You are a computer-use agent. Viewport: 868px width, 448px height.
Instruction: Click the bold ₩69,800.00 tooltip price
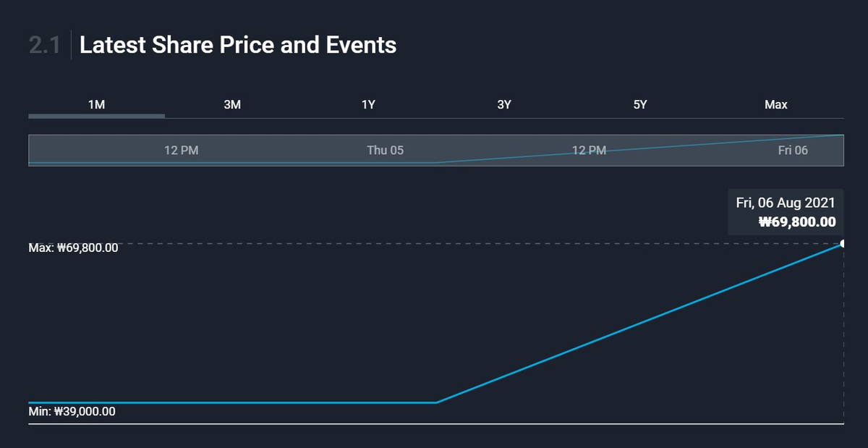(796, 222)
